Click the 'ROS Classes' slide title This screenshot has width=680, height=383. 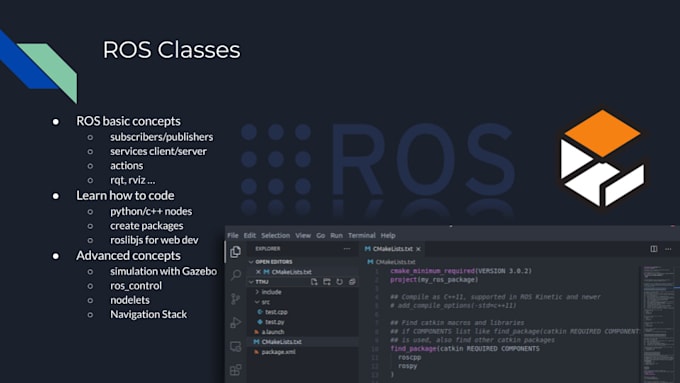pyautogui.click(x=171, y=49)
